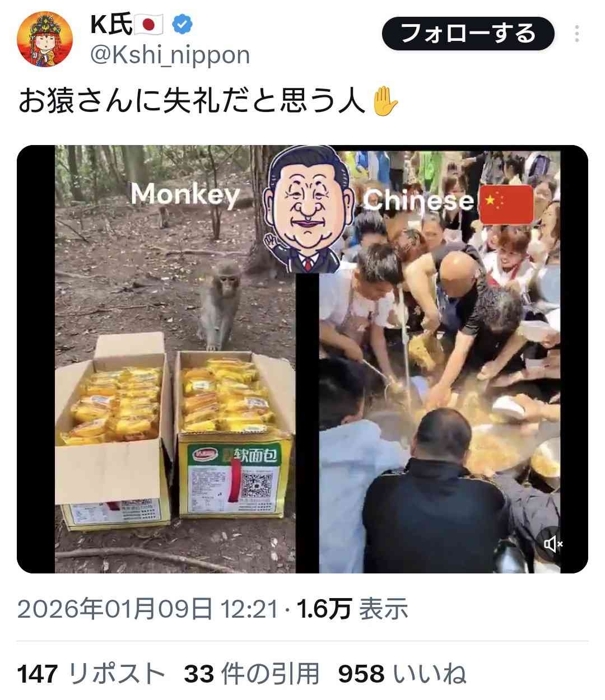
Task: Click the 1.6万 表示 view count
Action: pyautogui.click(x=352, y=609)
